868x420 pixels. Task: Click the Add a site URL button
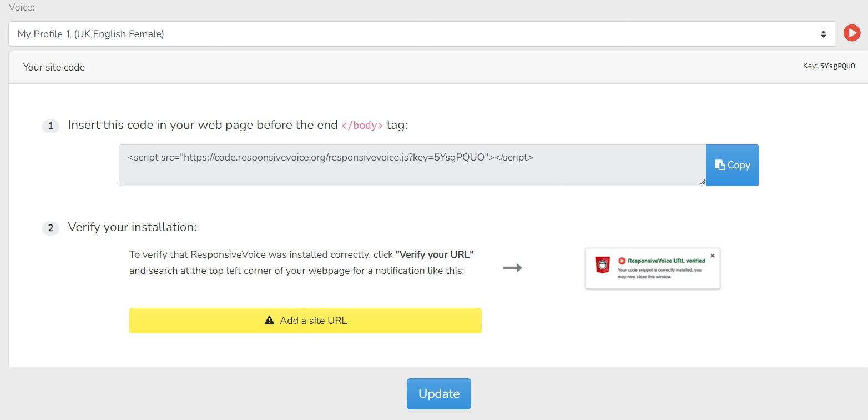tap(305, 321)
